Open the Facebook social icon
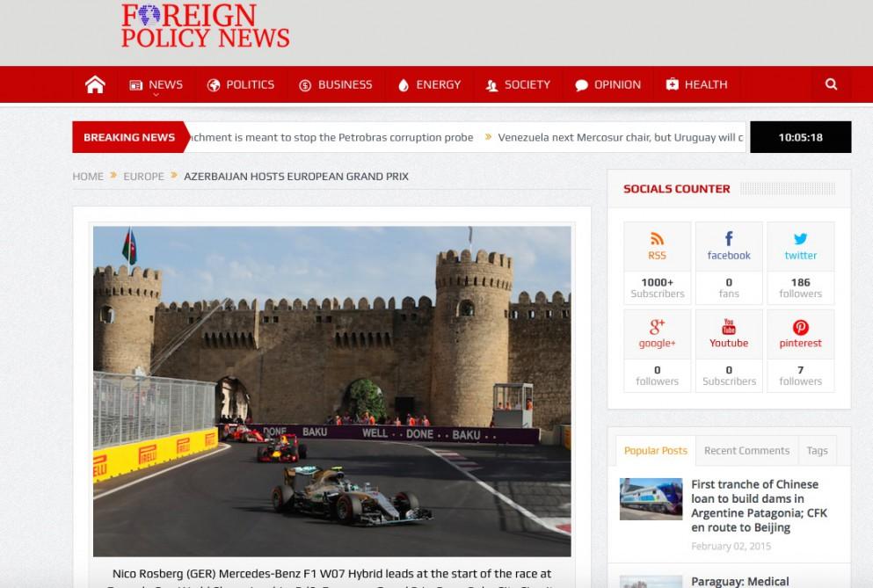The image size is (873, 588). [729, 238]
